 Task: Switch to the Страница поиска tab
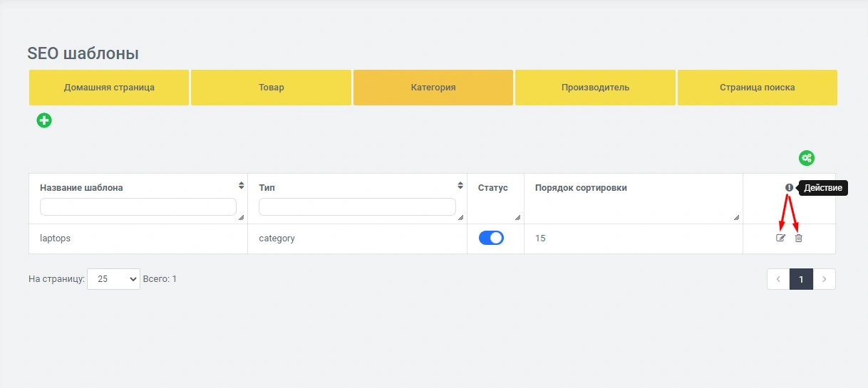pyautogui.click(x=757, y=88)
